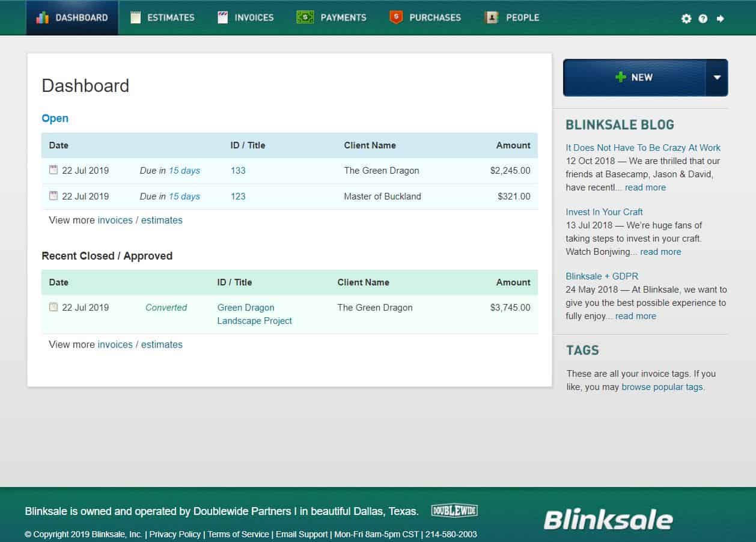Click the Tags sidebar heading
Screen dimensions: 756x542
click(582, 350)
